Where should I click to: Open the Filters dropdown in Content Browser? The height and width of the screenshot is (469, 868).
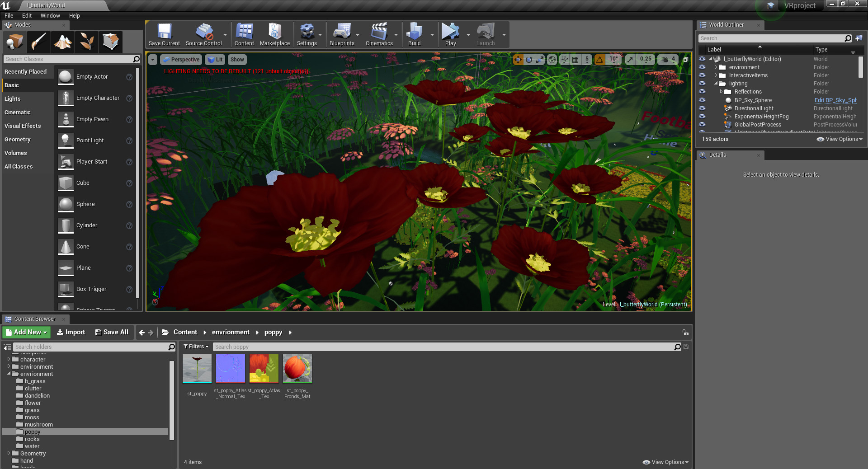[x=196, y=347]
